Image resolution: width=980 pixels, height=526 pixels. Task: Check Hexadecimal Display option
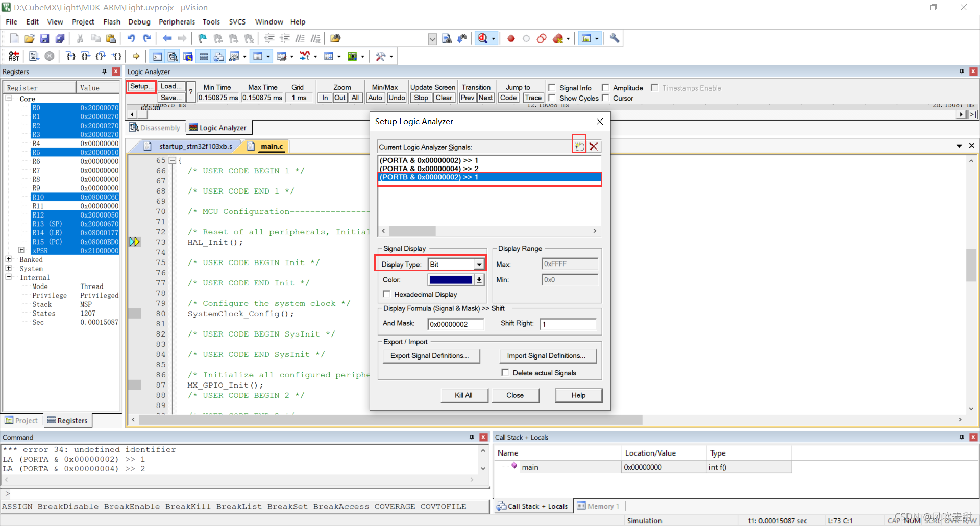point(386,294)
